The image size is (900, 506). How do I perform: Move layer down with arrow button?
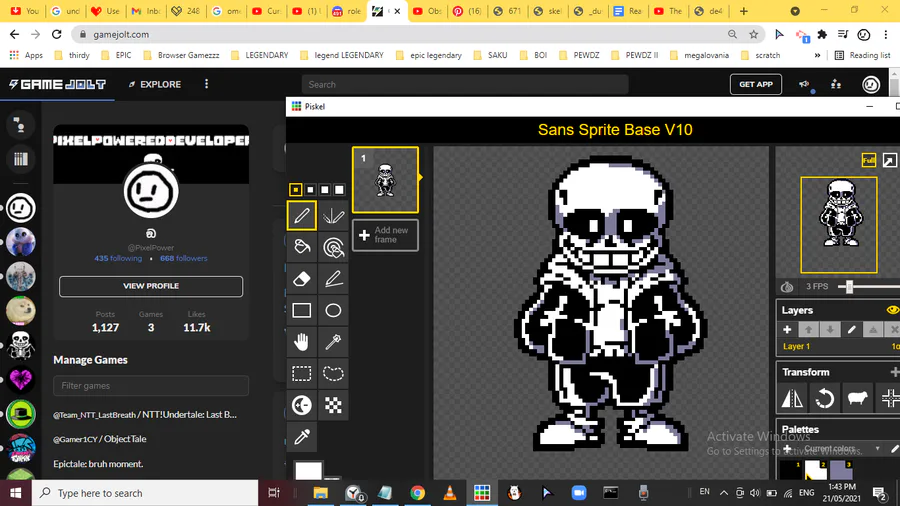pos(830,329)
